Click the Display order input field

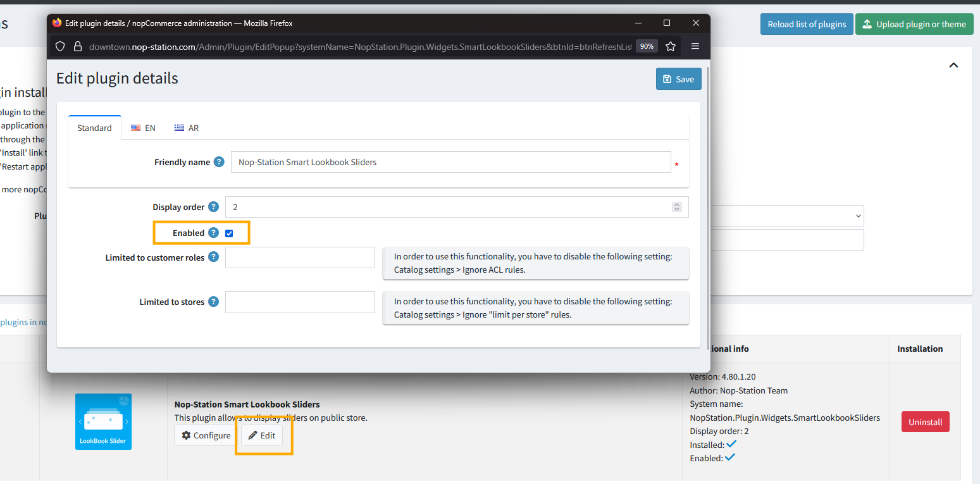coord(457,207)
